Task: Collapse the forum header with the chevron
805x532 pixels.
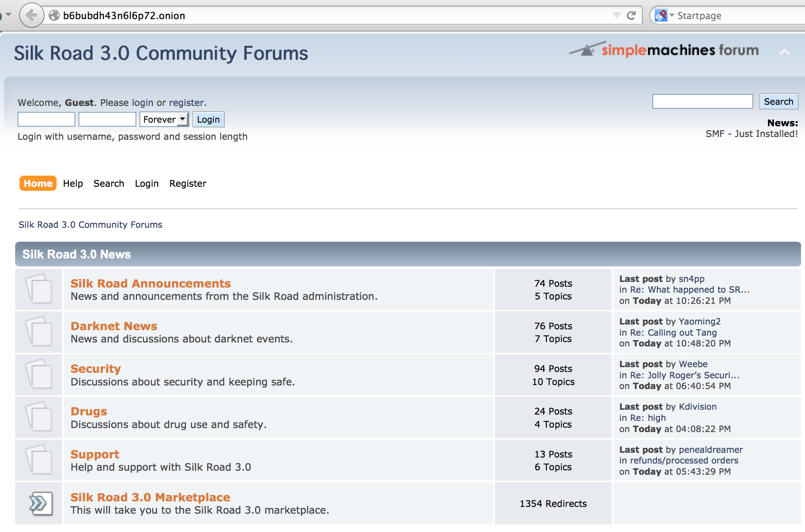Action: point(785,52)
